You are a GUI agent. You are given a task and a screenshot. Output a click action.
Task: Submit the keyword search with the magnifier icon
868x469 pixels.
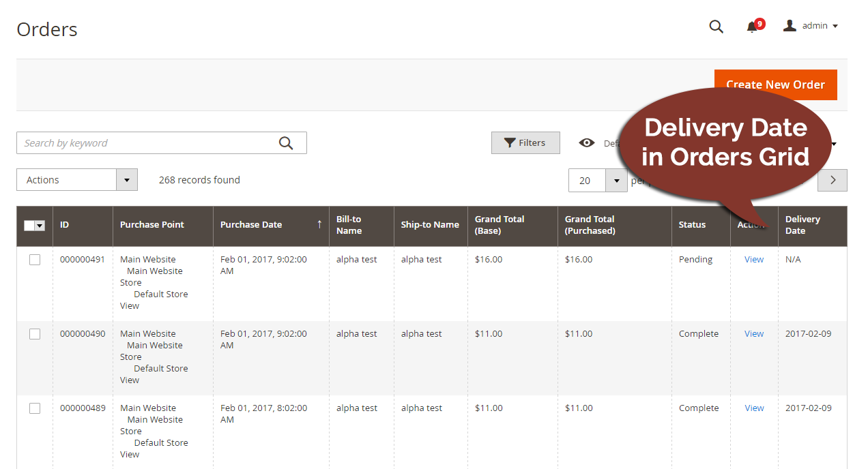click(x=286, y=142)
